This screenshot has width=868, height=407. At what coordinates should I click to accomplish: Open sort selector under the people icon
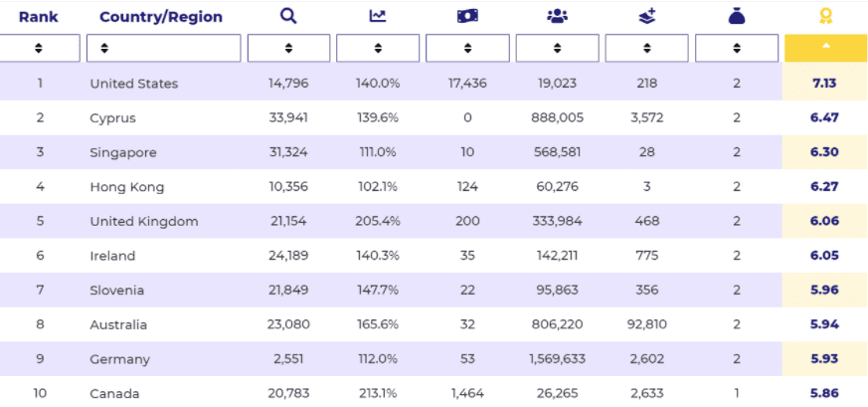click(557, 48)
